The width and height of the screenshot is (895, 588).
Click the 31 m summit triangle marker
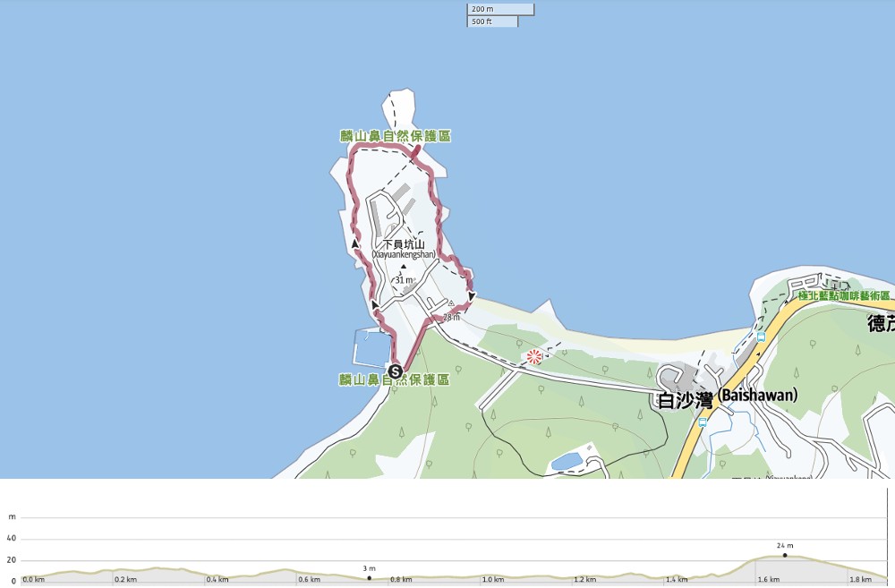(x=403, y=267)
